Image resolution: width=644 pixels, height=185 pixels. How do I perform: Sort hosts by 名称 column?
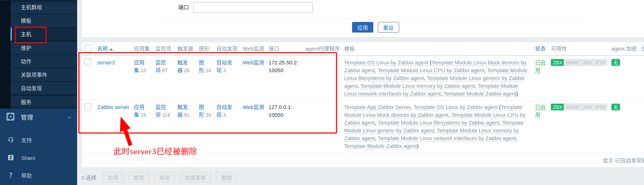[105, 49]
